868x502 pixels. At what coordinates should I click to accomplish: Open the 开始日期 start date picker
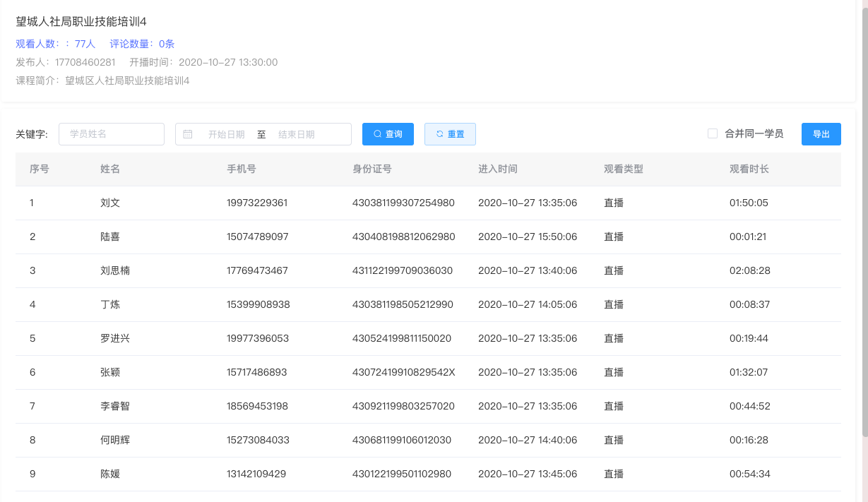tap(226, 134)
